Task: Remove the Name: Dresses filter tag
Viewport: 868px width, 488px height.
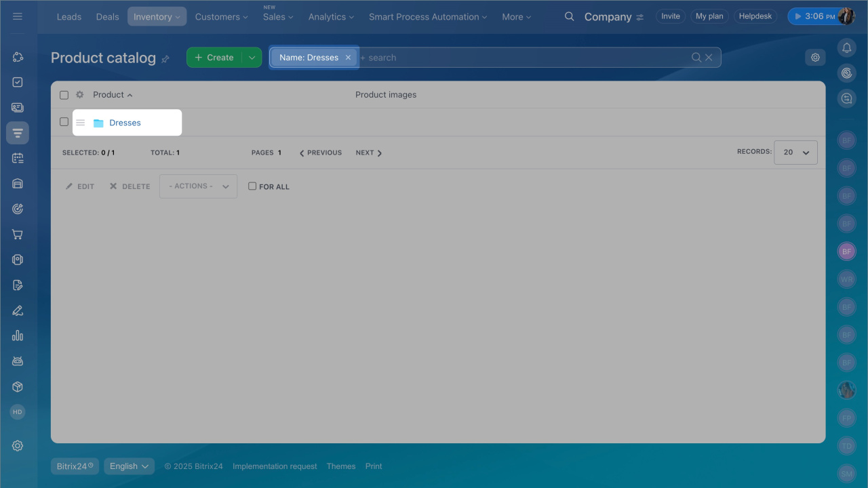Action: pos(348,58)
